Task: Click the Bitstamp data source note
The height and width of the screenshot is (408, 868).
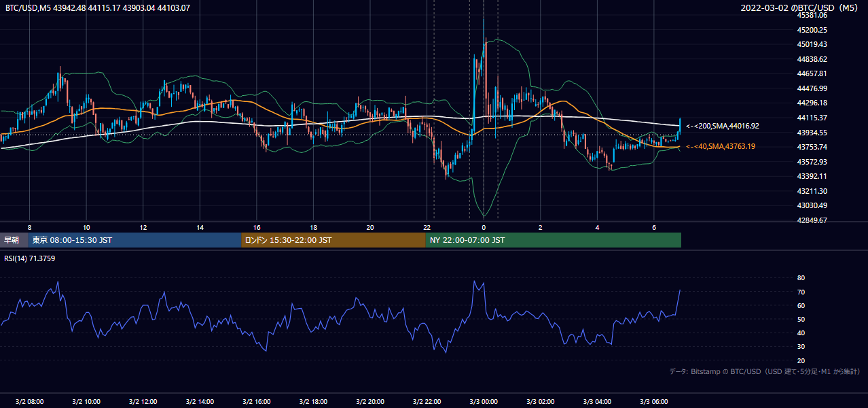Action: tap(765, 371)
